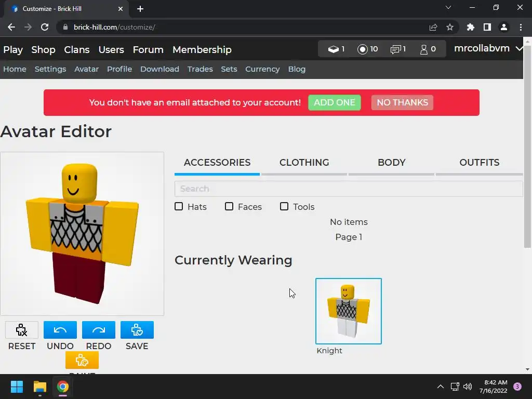The width and height of the screenshot is (532, 399).
Task: Click the volume speaker tray icon
Action: (468, 387)
